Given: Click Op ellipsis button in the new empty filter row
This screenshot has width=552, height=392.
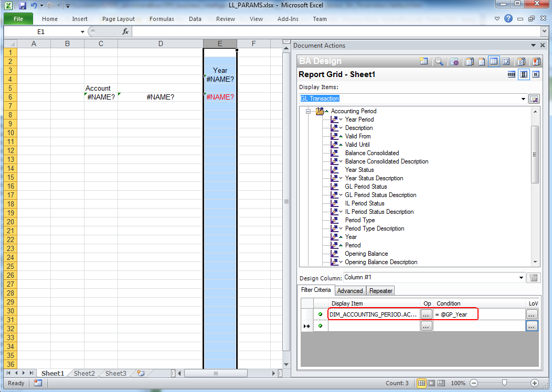Looking at the screenshot, I should (x=426, y=326).
